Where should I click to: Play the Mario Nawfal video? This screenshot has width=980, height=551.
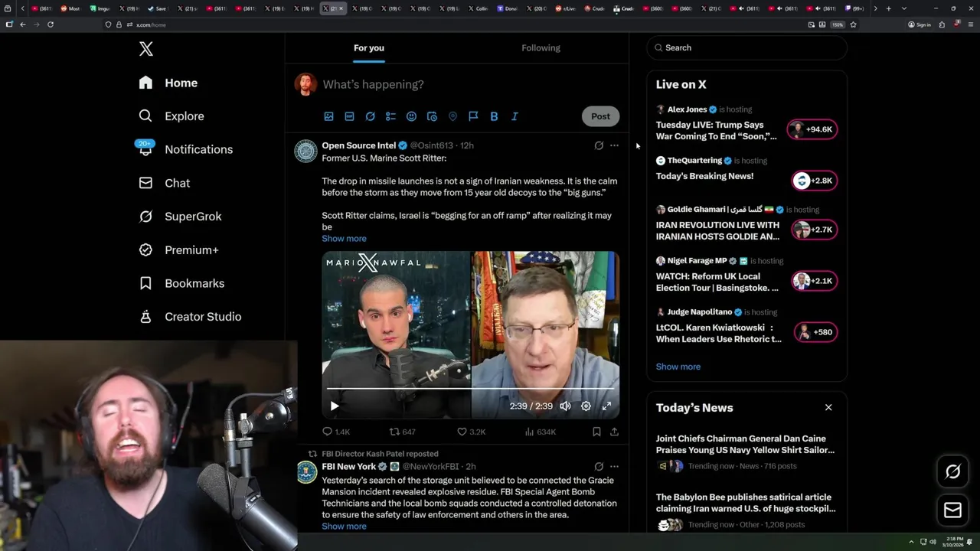334,406
